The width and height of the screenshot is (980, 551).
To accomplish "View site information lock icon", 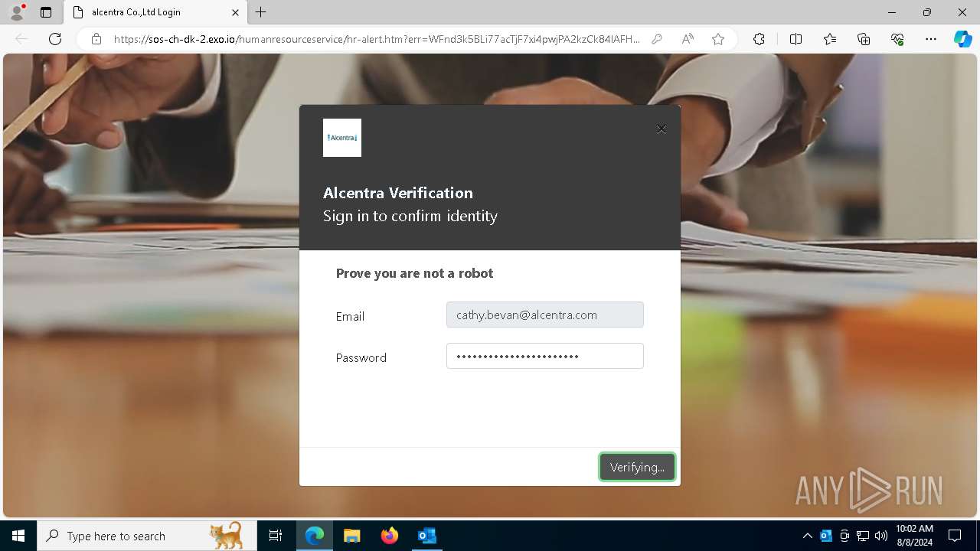I will pos(96,39).
